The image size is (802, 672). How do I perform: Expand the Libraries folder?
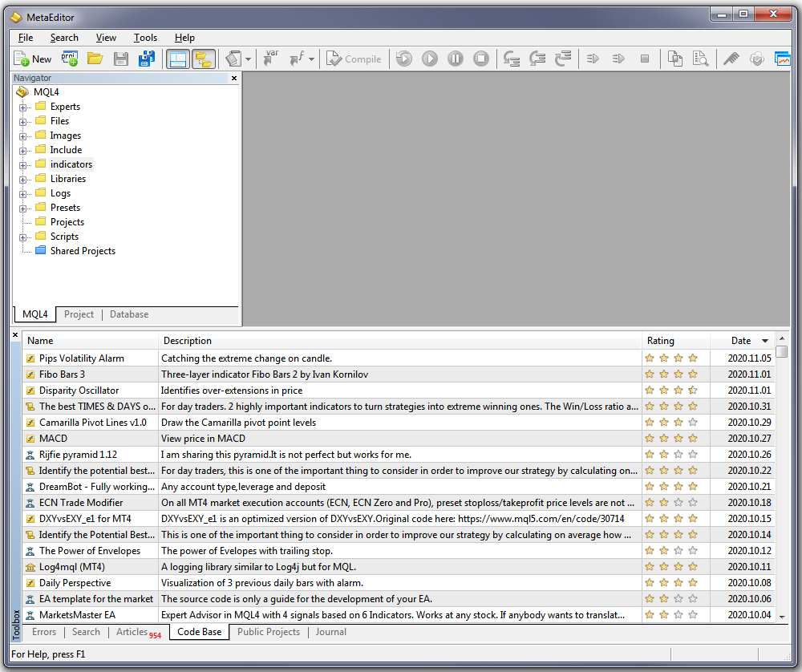[x=22, y=180]
